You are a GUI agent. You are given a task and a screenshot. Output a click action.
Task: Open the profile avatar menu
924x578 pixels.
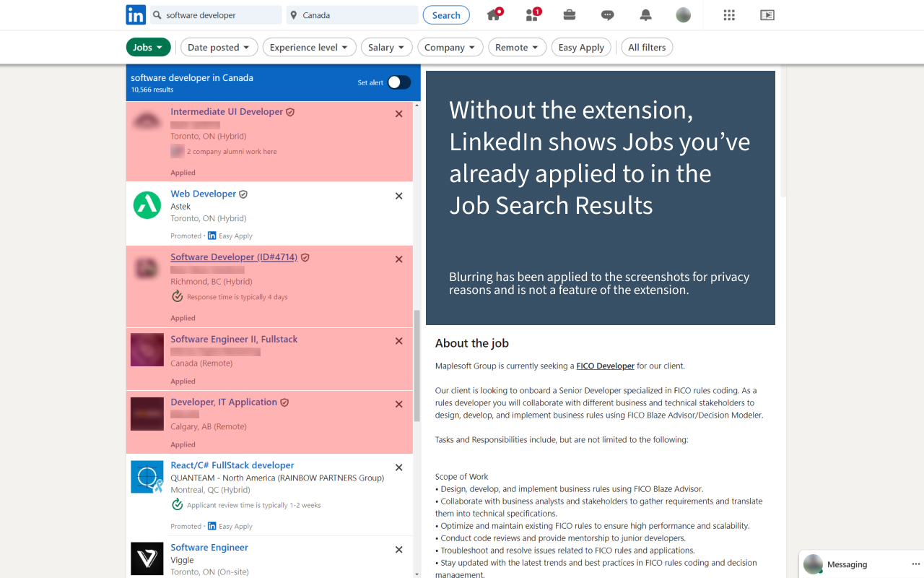pos(683,15)
